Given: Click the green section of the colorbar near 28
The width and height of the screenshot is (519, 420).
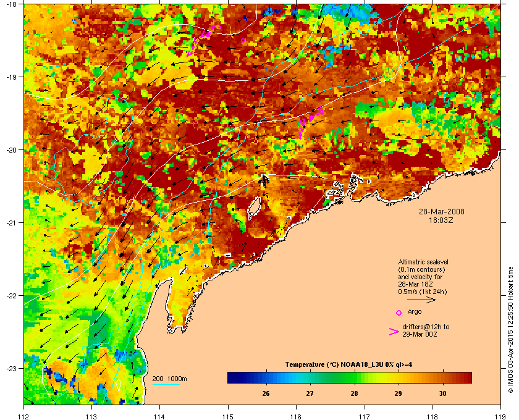Looking at the screenshot, I should 352,377.
